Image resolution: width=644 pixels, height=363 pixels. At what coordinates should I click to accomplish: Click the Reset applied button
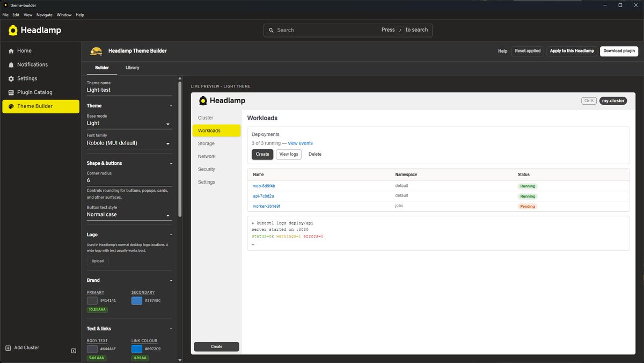(x=528, y=51)
